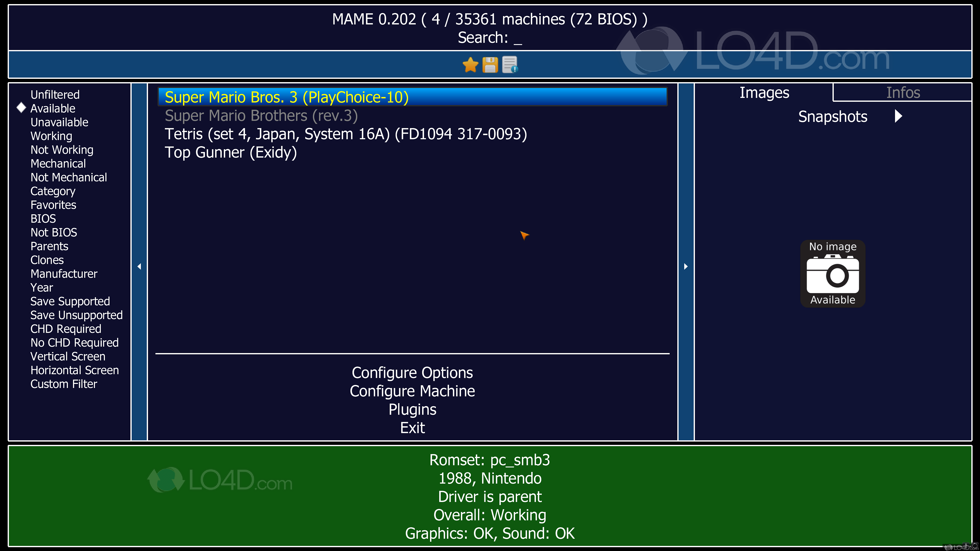Select Tetris set 4 Japan System 16A

[x=346, y=134]
